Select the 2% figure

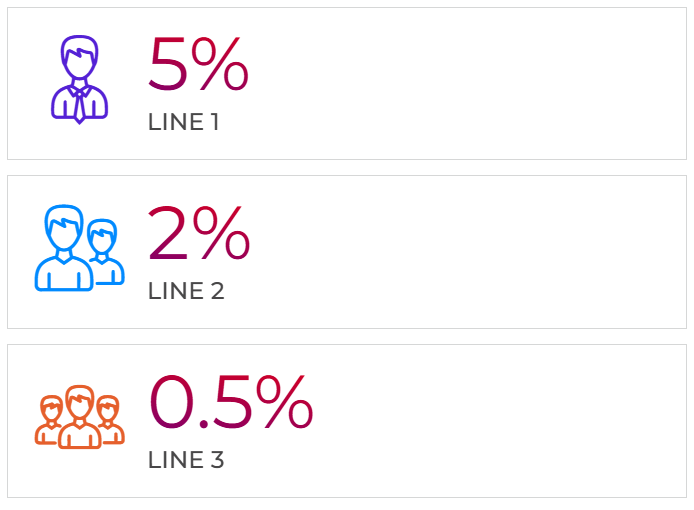(x=198, y=234)
